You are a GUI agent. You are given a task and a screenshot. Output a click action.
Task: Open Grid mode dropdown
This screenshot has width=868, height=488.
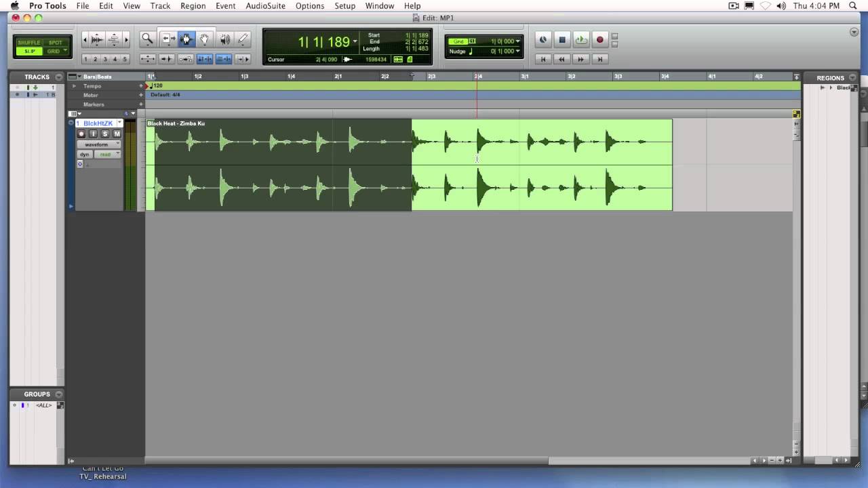point(65,52)
